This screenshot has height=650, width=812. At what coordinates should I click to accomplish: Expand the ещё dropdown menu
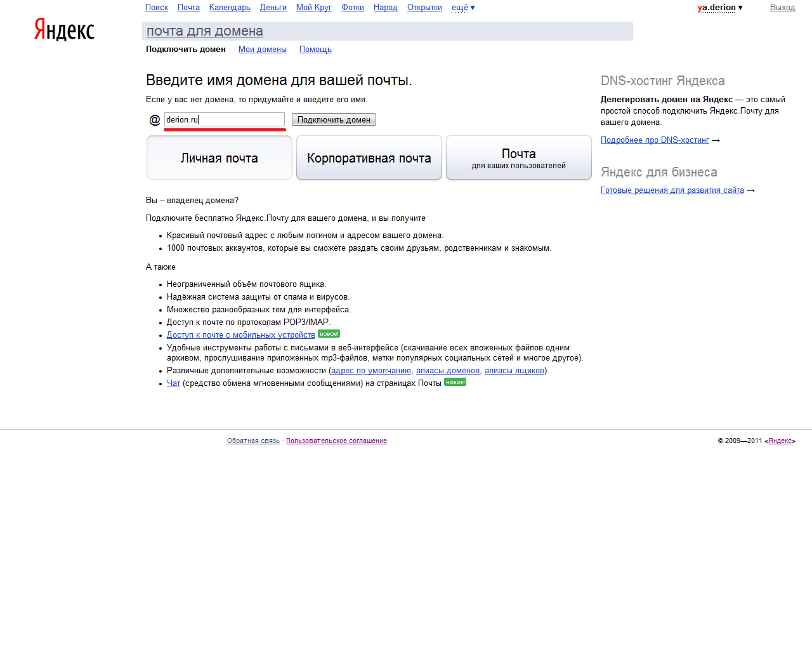[x=462, y=8]
